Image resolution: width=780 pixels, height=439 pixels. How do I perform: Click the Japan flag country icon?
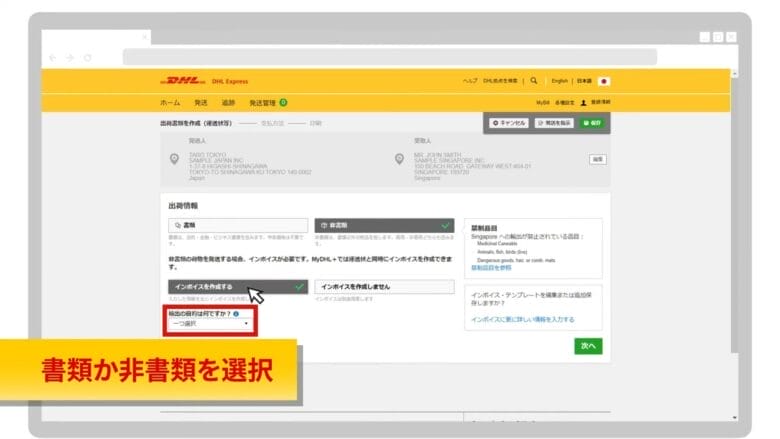point(604,81)
